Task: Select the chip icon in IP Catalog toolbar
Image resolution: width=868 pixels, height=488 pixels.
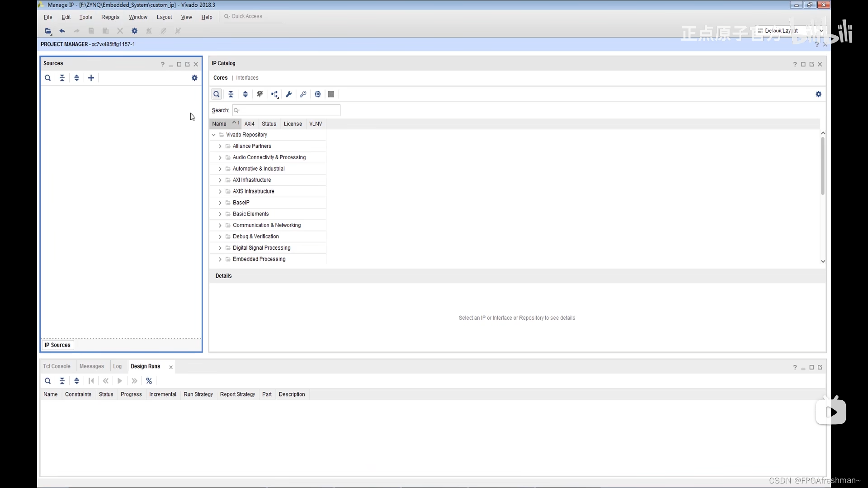Action: (x=318, y=94)
